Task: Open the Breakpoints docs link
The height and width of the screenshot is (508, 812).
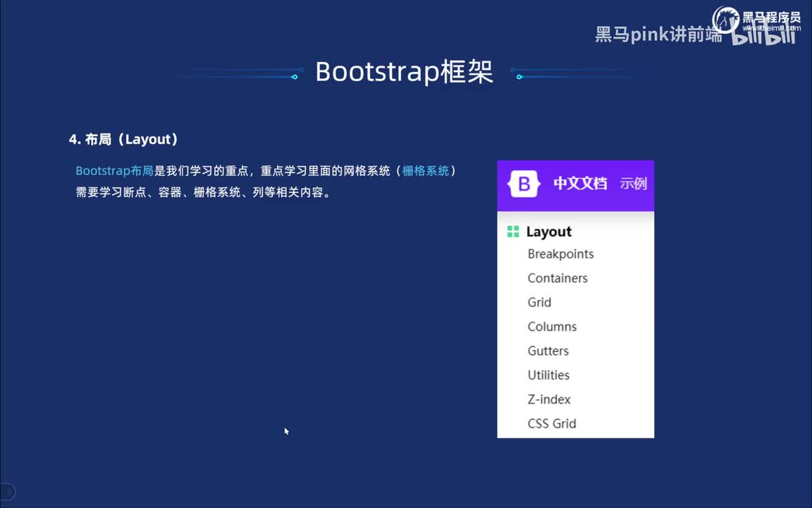Action: point(560,254)
